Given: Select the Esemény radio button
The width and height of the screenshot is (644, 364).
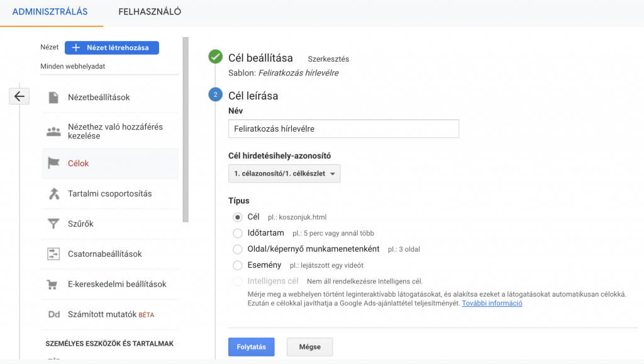Looking at the screenshot, I should pyautogui.click(x=237, y=265).
